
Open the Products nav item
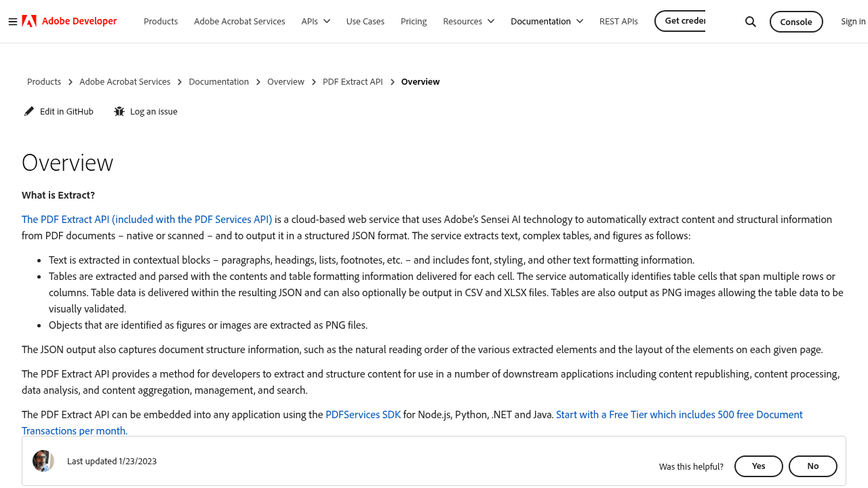(x=161, y=21)
